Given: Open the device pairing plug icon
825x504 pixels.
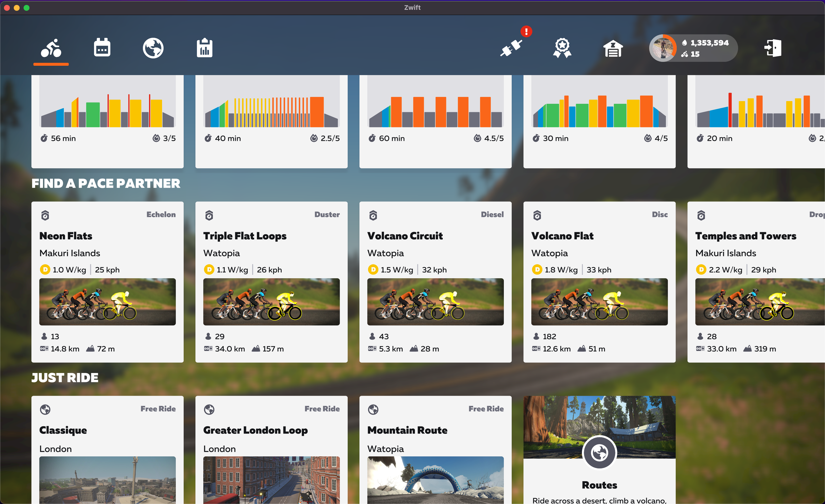Looking at the screenshot, I should click(x=511, y=48).
